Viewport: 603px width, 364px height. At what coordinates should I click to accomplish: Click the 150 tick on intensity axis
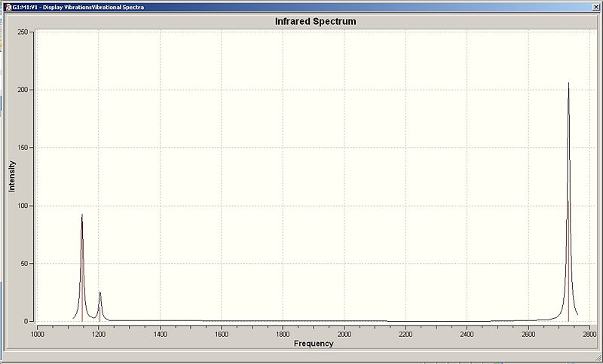(x=23, y=148)
